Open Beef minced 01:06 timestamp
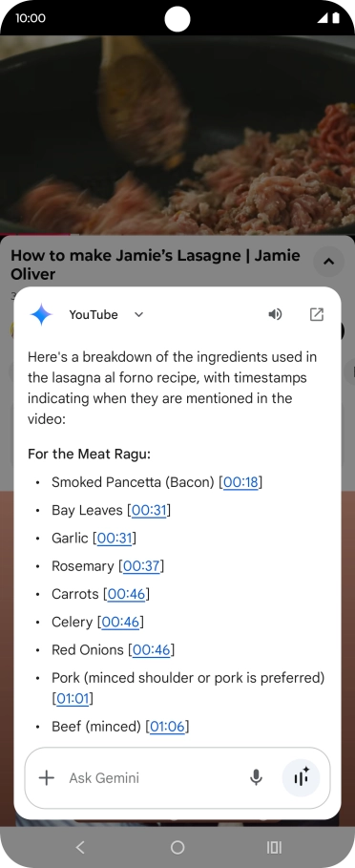Viewport: 355px width, 868px height. point(167,727)
